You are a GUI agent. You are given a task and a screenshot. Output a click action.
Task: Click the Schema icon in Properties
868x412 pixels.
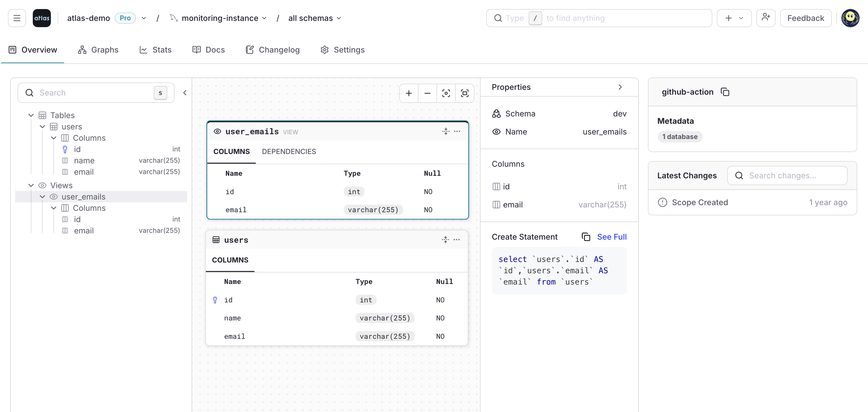496,114
